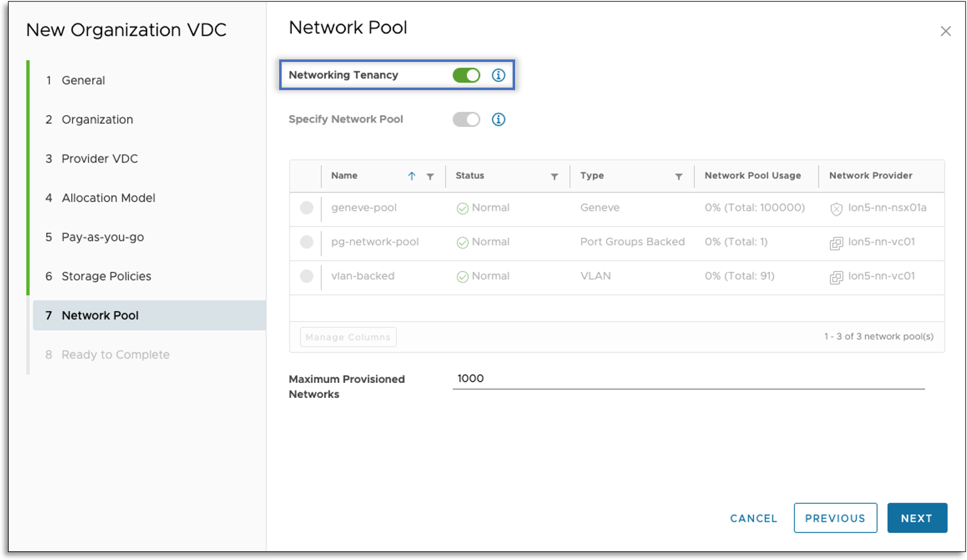Select the vlan-backed radio button
The height and width of the screenshot is (560, 967).
307,276
